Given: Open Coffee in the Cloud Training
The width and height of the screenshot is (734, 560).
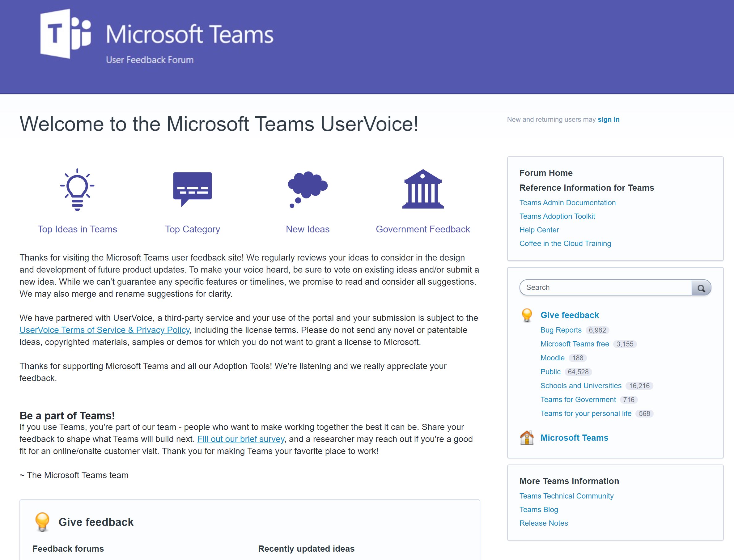Looking at the screenshot, I should click(565, 244).
